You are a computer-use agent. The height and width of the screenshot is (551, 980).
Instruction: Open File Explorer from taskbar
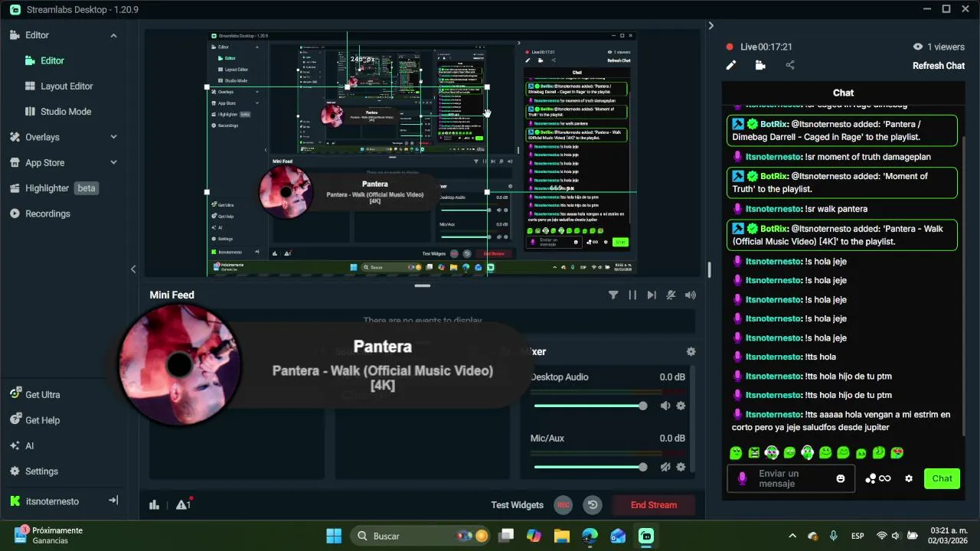(562, 536)
